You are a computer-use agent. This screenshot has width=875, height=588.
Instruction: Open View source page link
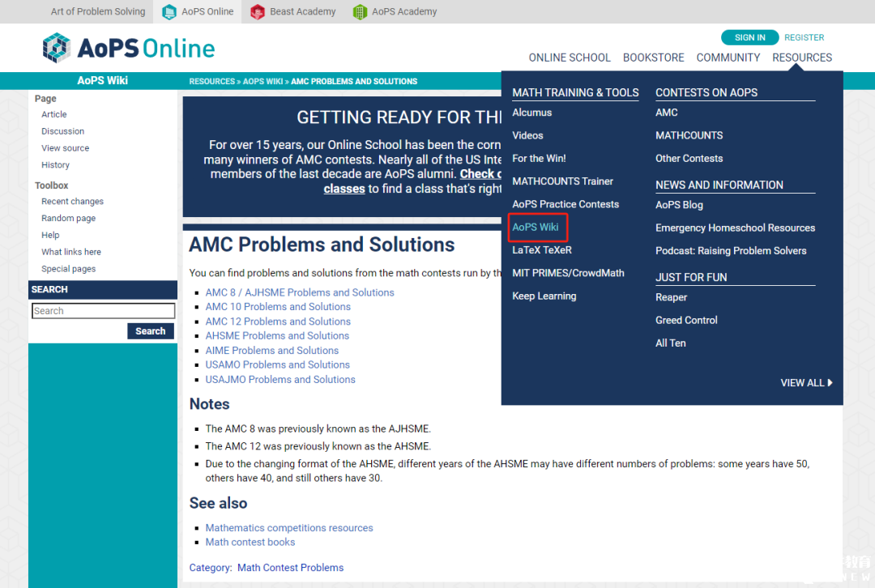pyautogui.click(x=65, y=148)
